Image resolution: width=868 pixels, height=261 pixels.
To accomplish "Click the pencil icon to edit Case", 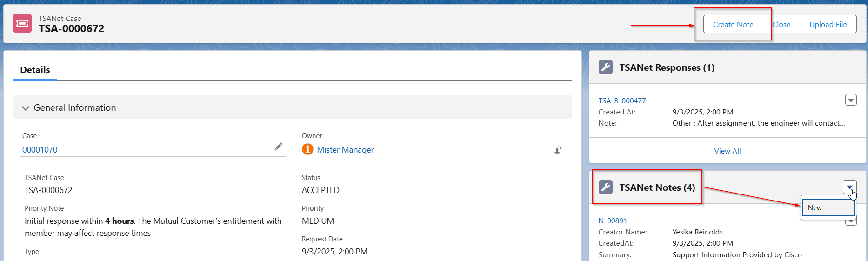I will click(279, 147).
